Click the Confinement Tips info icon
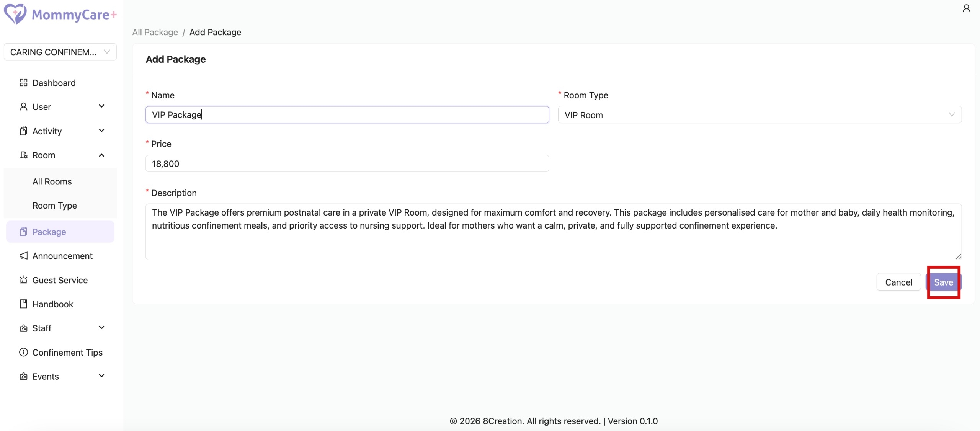 pos(23,352)
